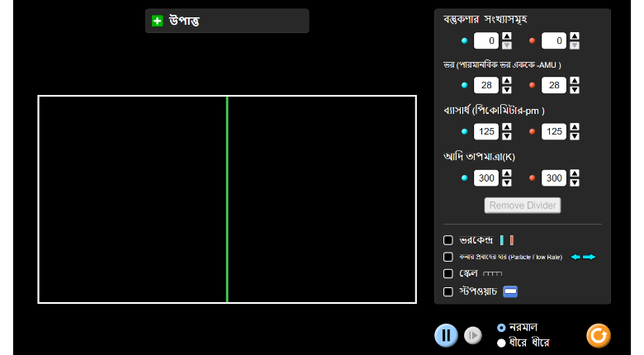Show the স্কেল scale checkbox
The height and width of the screenshot is (355, 644).
[448, 273]
